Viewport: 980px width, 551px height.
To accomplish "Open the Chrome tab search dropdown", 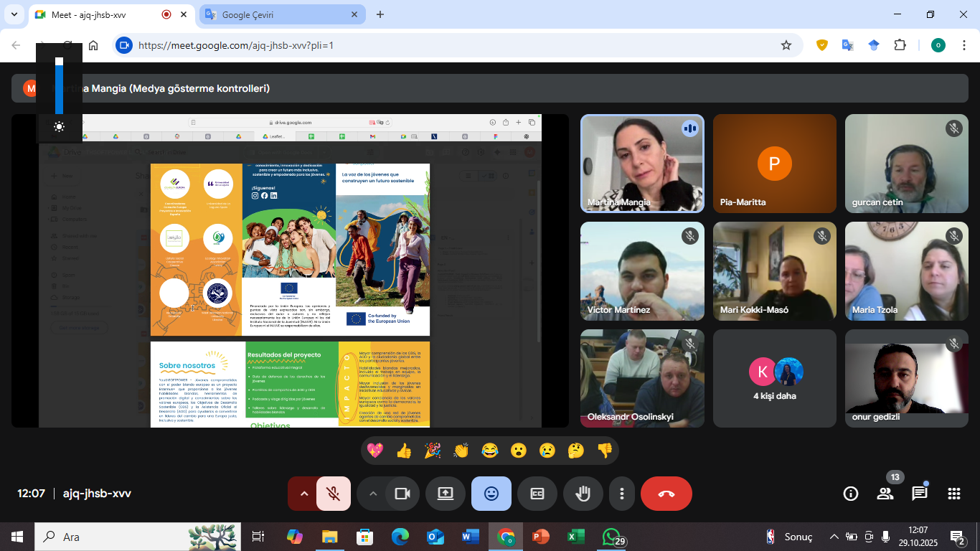I will point(14,14).
